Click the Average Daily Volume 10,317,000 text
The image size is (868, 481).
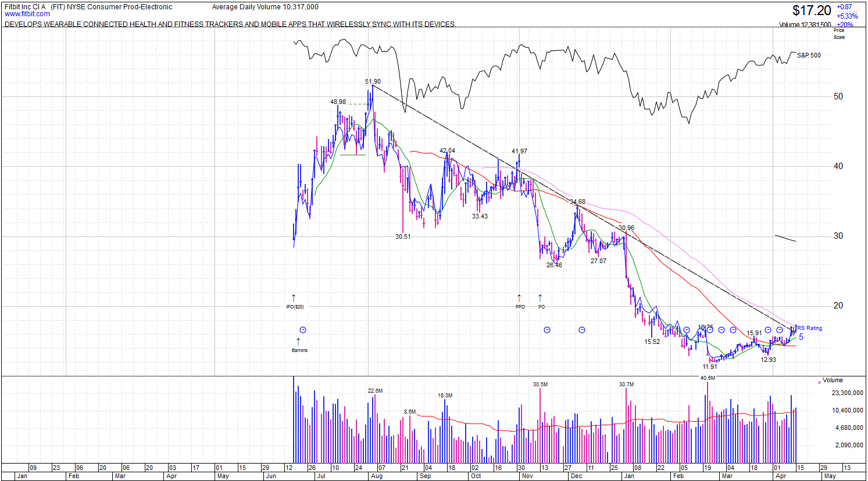[x=265, y=7]
